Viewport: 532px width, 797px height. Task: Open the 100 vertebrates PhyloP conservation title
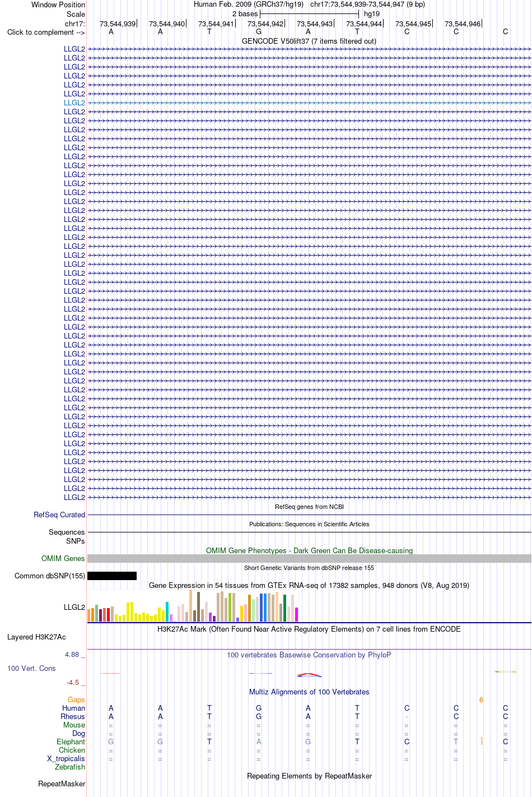[309, 655]
